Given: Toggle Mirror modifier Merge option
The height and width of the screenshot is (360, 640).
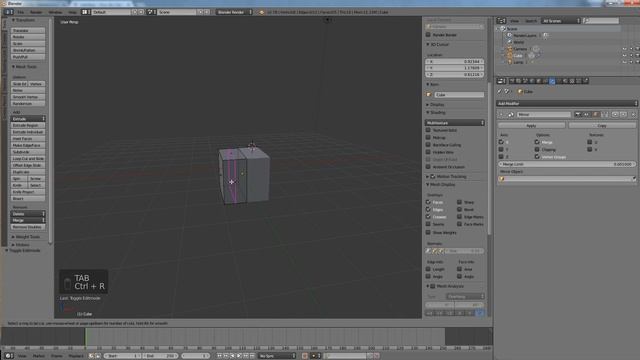Looking at the screenshot, I should [x=537, y=142].
